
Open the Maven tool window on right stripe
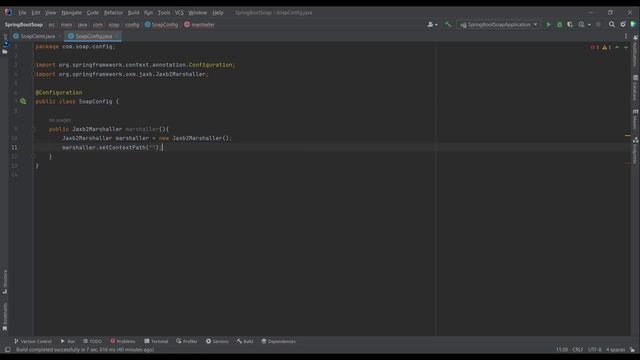click(x=636, y=119)
